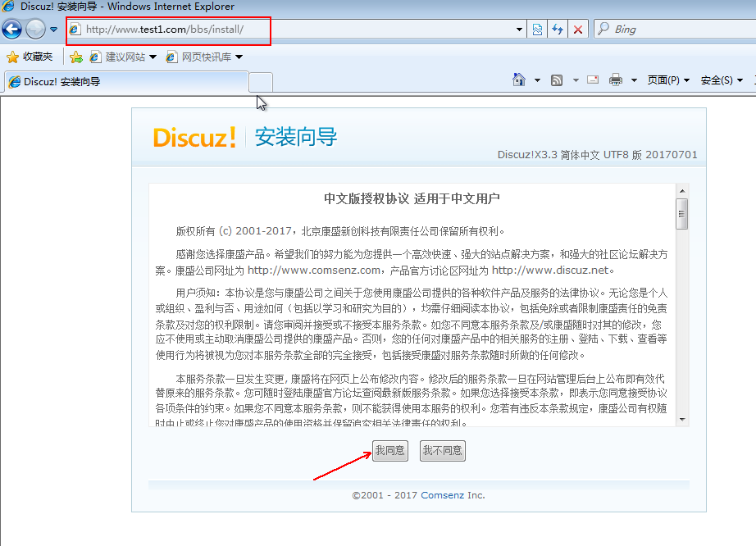Screen dimensions: 756x546
Task: Select the Discuz! 安装向导 tab
Action: point(126,81)
